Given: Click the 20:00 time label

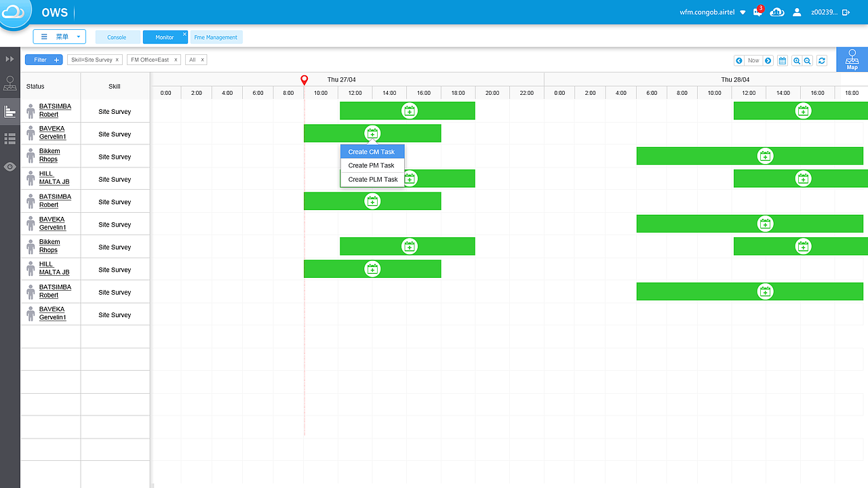Looking at the screenshot, I should [492, 93].
